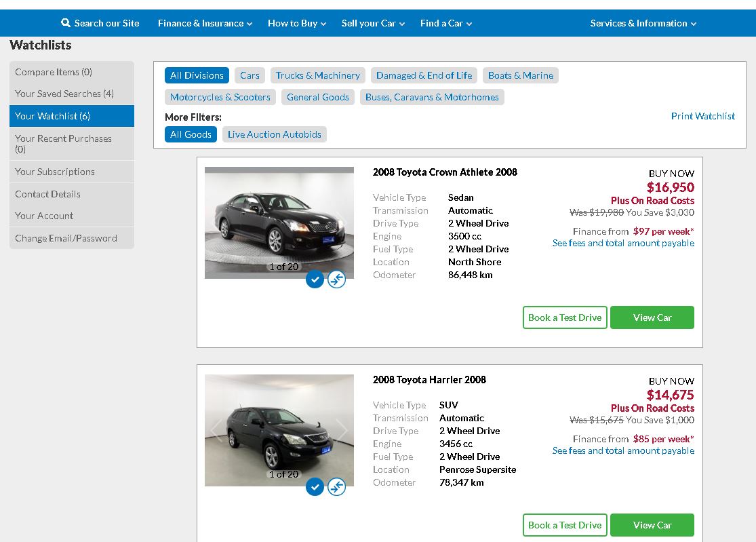Open 2008 Toyota Crown Athlete 2008 title
756x542 pixels.
(x=445, y=172)
